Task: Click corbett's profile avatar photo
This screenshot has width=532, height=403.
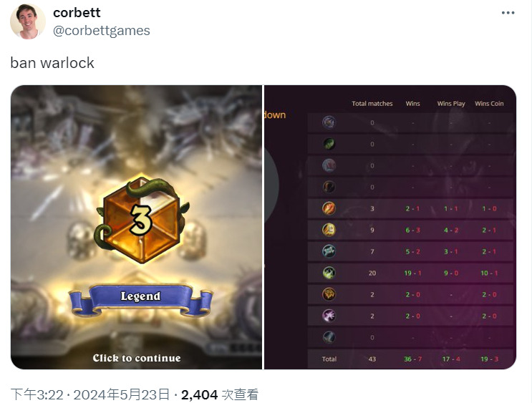Action: click(x=28, y=21)
